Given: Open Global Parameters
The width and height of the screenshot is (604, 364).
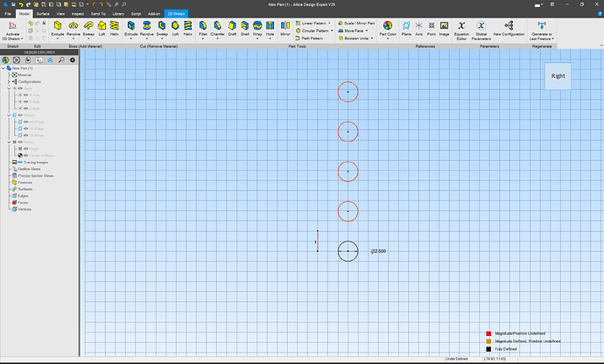Looking at the screenshot, I should 481,30.
